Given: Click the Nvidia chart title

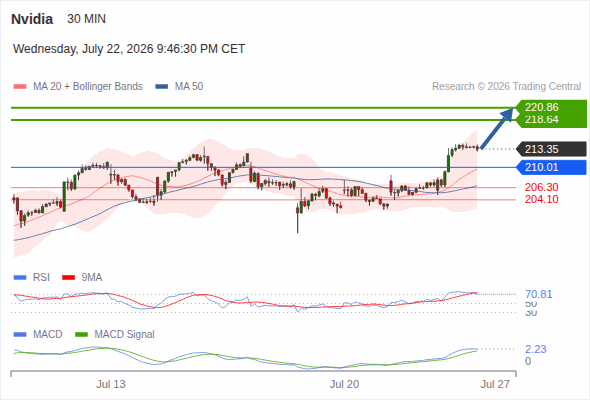Looking at the screenshot, I should tap(32, 19).
